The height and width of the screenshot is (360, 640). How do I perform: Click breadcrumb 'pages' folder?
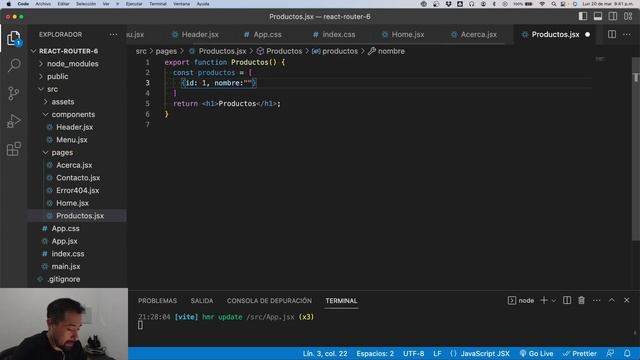[166, 51]
